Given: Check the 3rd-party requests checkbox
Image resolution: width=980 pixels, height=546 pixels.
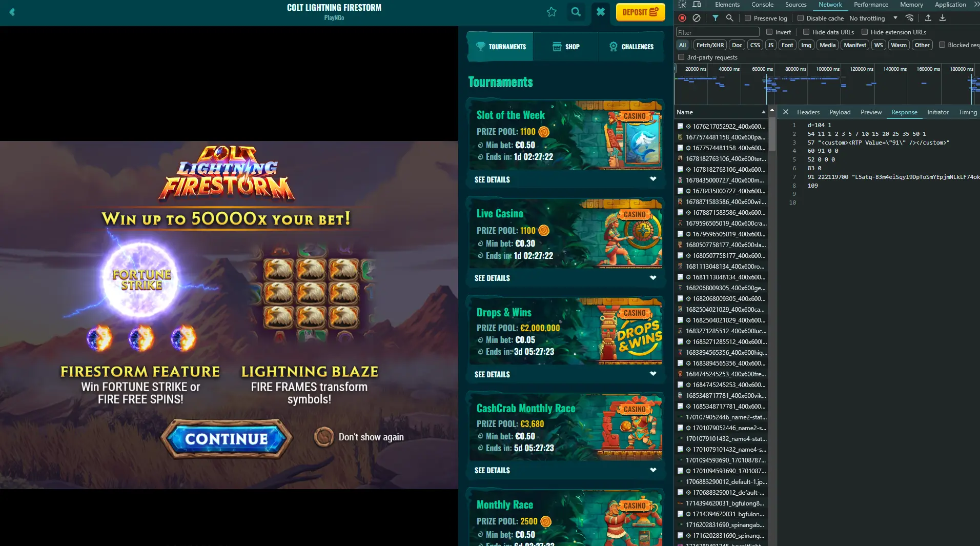Looking at the screenshot, I should tap(681, 57).
